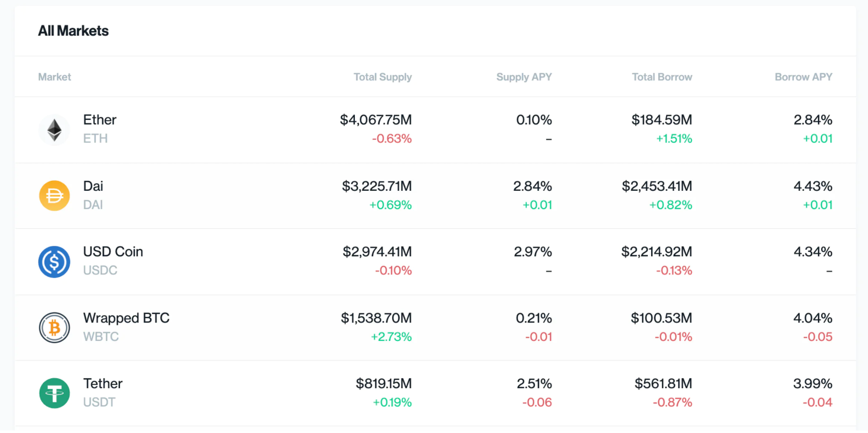Click Ether total borrow $184.59M

coord(662,120)
